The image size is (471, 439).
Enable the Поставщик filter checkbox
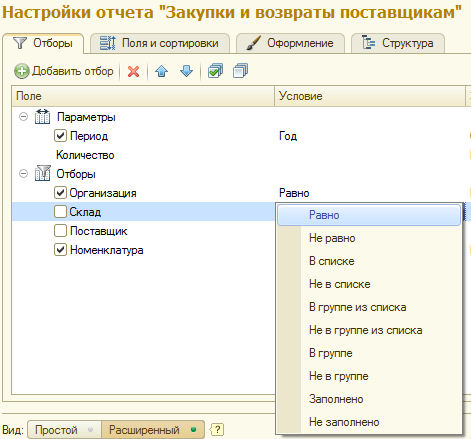point(60,231)
